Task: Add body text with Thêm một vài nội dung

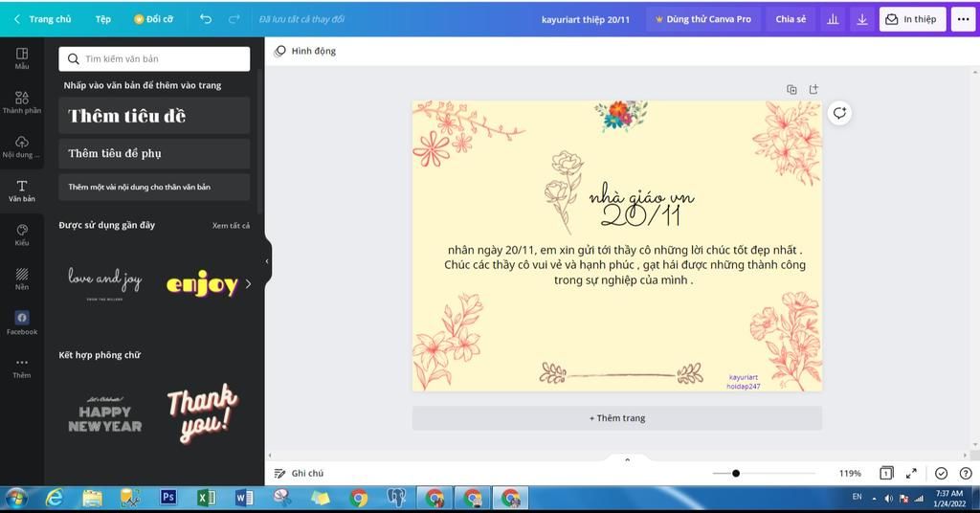Action: coord(154,187)
